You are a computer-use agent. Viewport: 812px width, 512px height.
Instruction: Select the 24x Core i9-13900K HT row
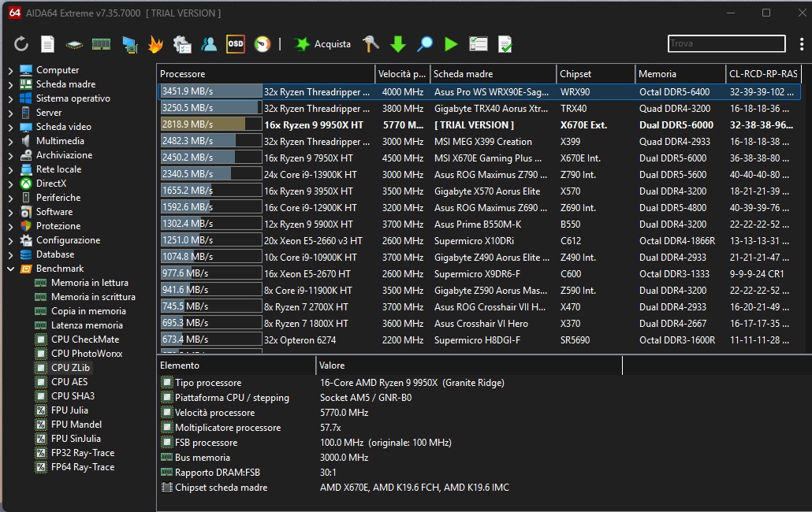479,174
